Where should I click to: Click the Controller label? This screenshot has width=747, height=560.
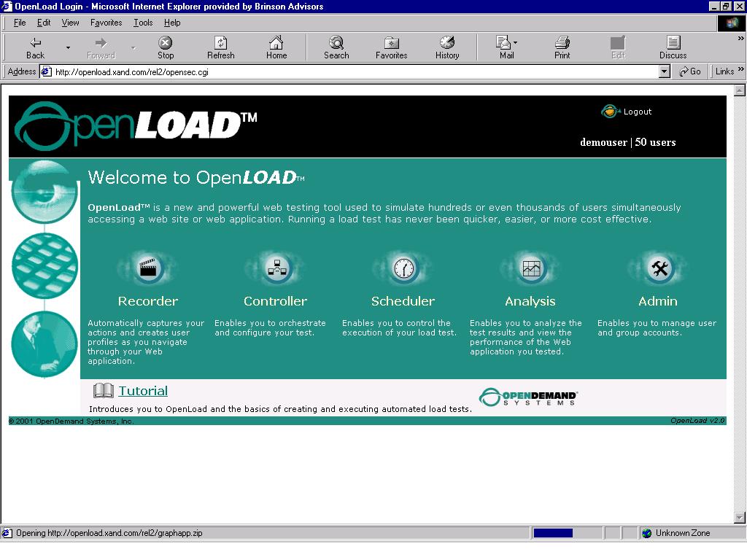(275, 301)
